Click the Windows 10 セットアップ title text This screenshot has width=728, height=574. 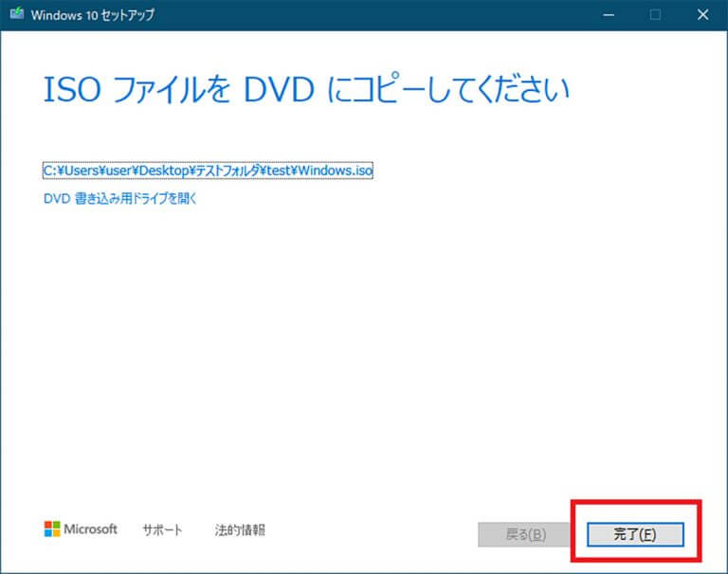(x=92, y=15)
